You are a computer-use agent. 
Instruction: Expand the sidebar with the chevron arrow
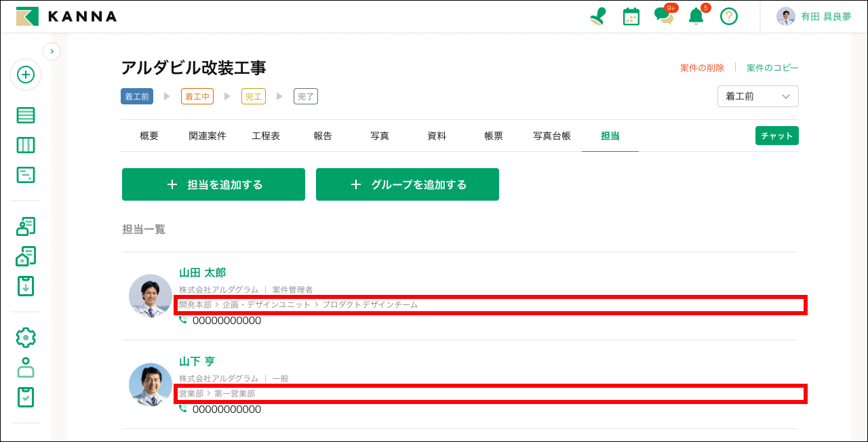pos(52,51)
